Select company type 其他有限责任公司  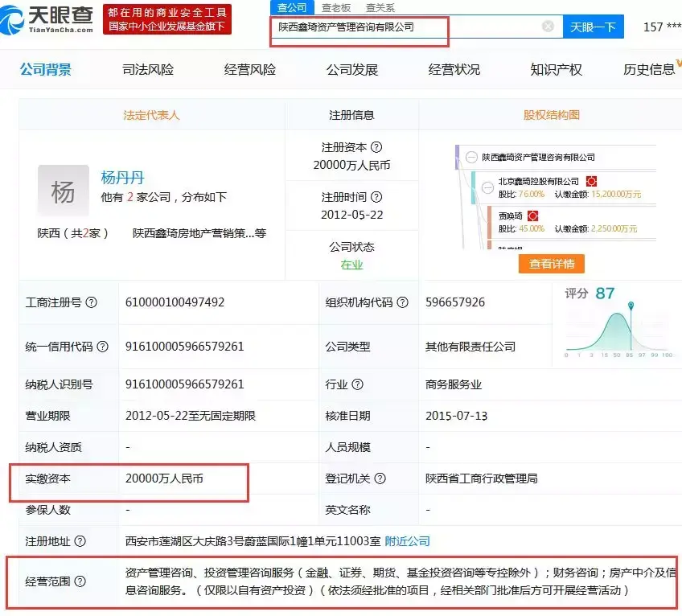tap(470, 347)
